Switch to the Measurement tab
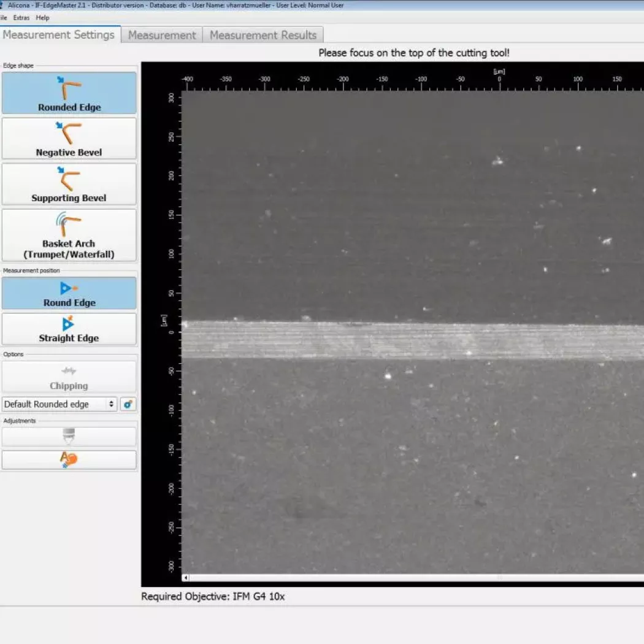 click(162, 35)
